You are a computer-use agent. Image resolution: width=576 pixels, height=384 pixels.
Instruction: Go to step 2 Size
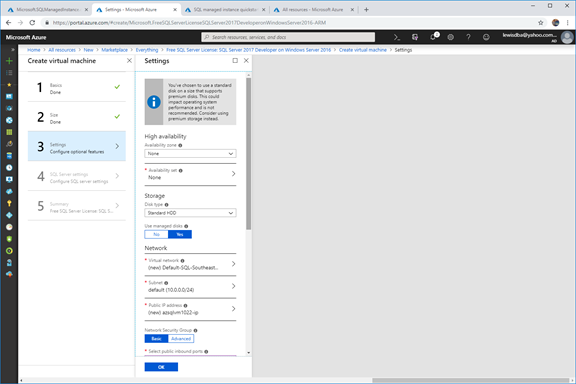(x=77, y=117)
